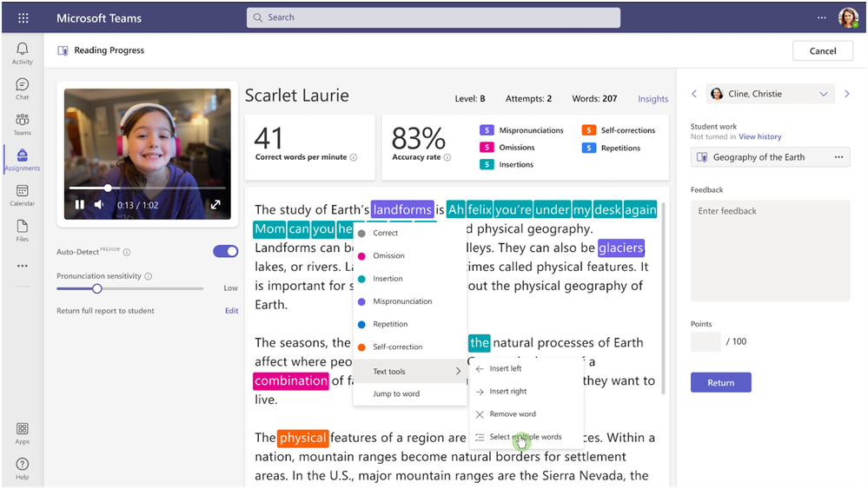The height and width of the screenshot is (489, 868).
Task: Open Help in the sidebar
Action: 22,468
